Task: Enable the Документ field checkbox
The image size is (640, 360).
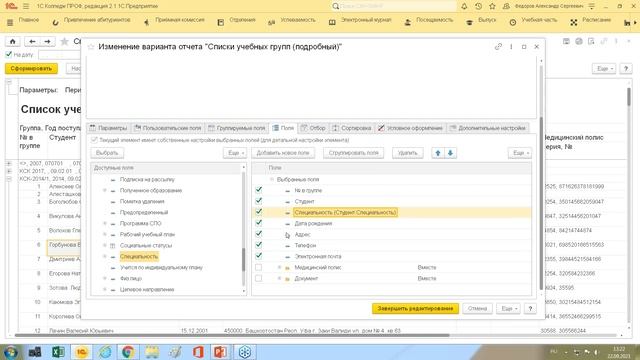Action: [x=259, y=278]
